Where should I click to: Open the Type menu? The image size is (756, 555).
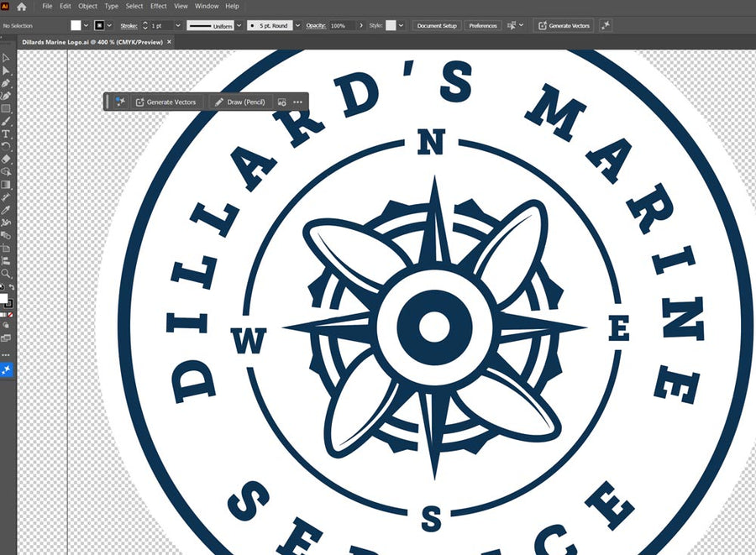pos(112,6)
